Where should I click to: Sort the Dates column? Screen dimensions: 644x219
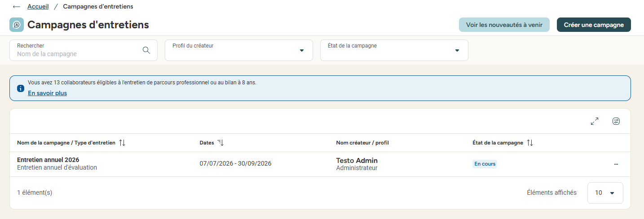(x=221, y=143)
